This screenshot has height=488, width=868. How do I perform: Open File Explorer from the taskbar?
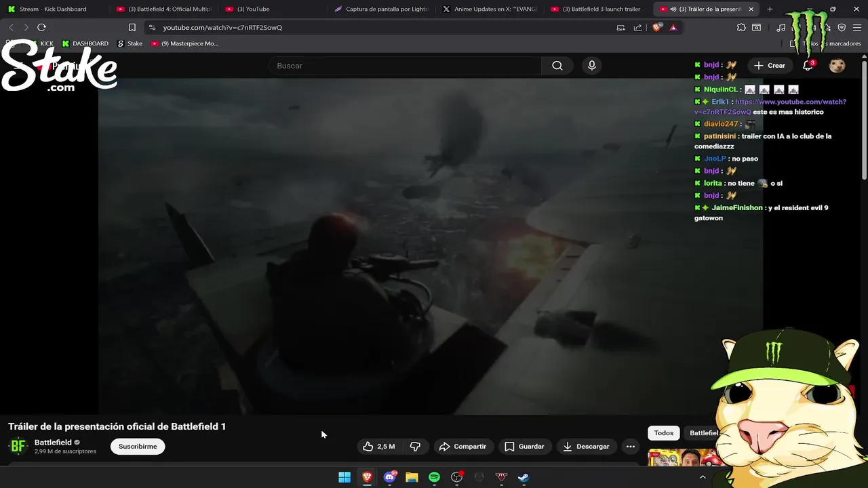click(x=412, y=477)
